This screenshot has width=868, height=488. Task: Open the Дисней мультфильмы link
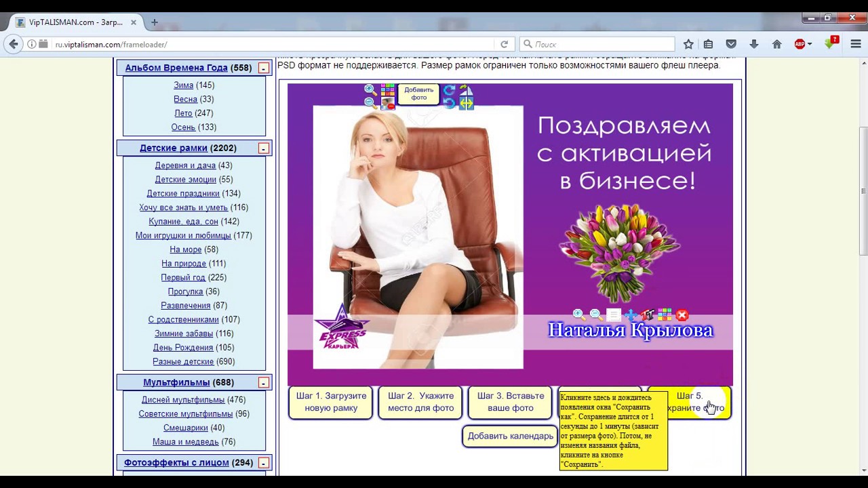(x=183, y=400)
